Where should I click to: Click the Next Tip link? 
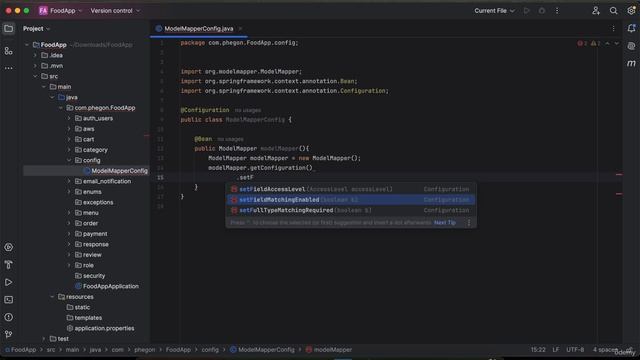444,222
